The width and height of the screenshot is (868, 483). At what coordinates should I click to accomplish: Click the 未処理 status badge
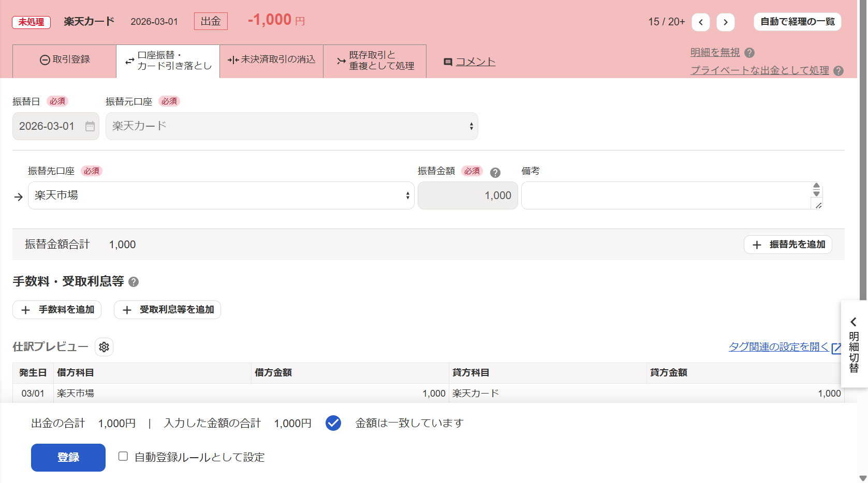tap(32, 22)
